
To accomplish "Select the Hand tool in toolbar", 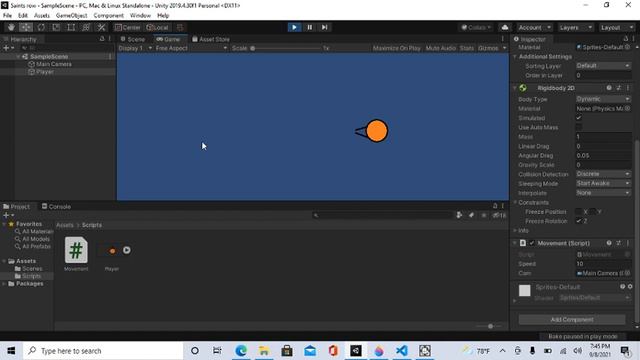I will pos(11,27).
